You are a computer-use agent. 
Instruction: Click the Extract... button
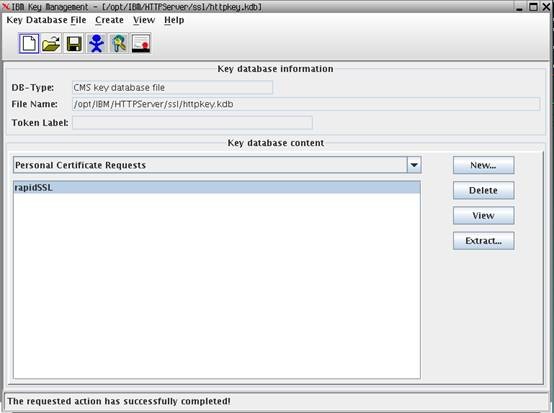pyautogui.click(x=483, y=241)
